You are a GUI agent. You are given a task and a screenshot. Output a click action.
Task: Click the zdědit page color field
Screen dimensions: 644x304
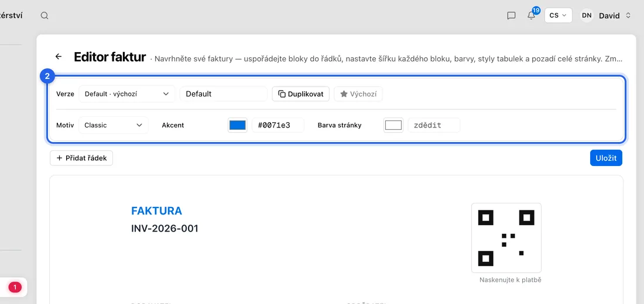click(x=434, y=125)
